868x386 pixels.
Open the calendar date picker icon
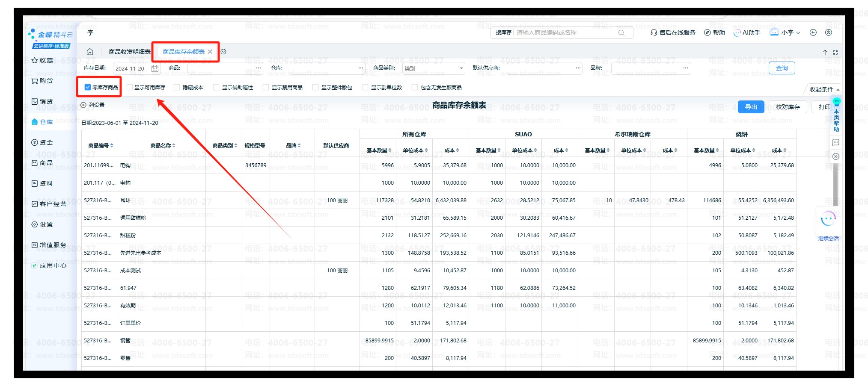click(x=155, y=68)
